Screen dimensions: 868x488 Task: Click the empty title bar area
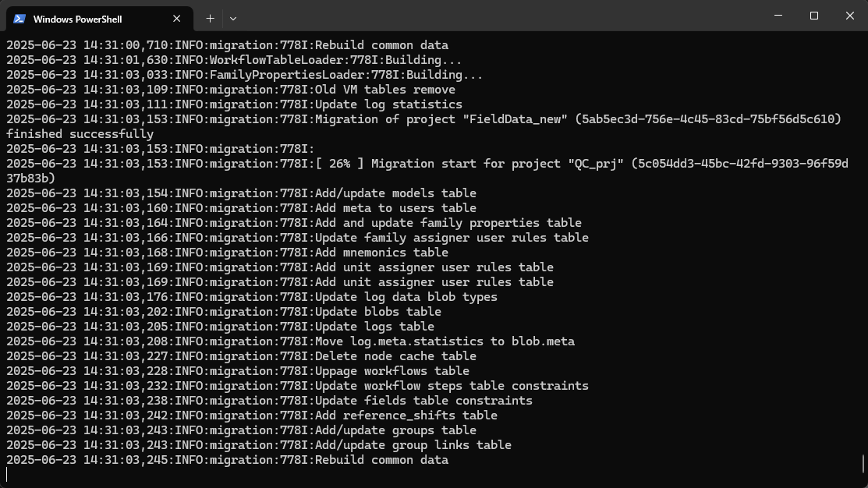(499, 17)
